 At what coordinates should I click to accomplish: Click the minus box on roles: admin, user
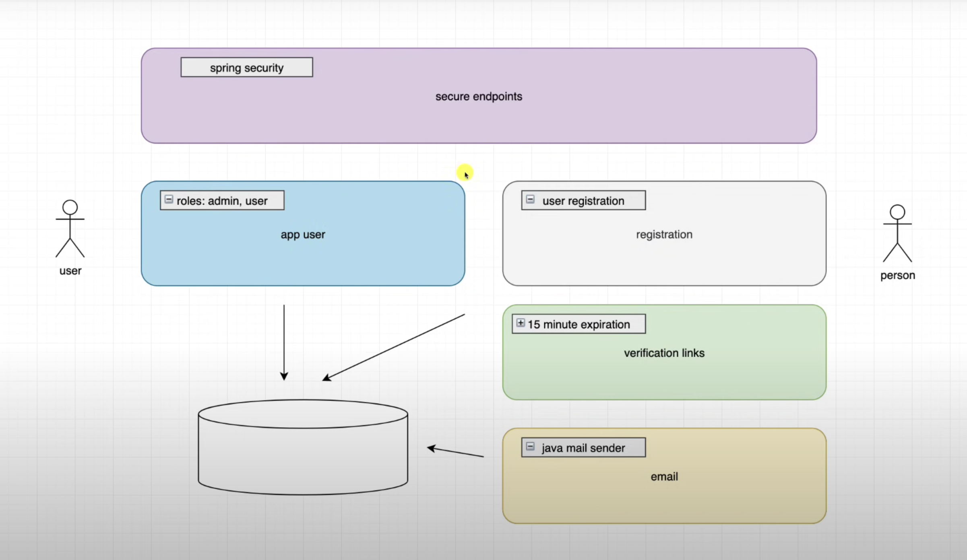tap(169, 199)
